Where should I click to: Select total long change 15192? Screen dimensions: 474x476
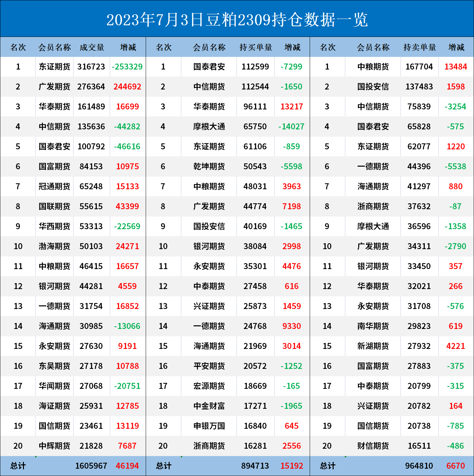292,466
